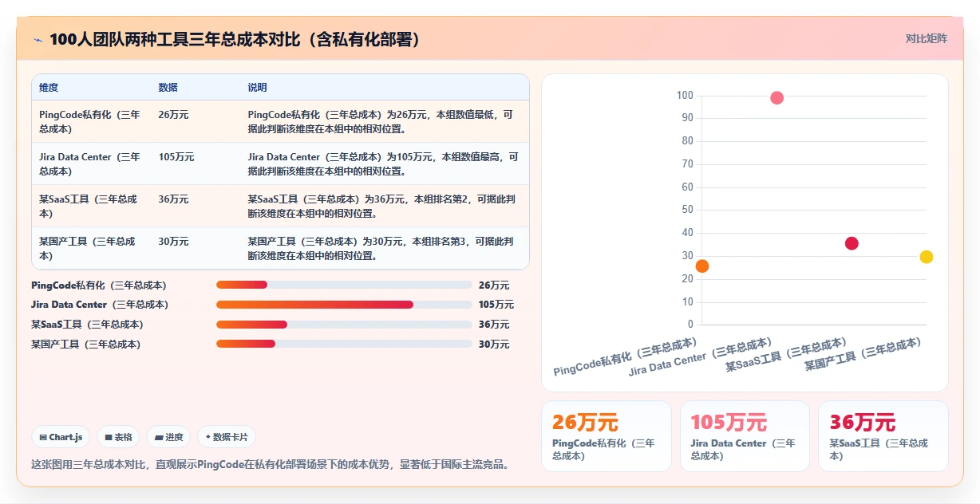Click the pink Jira Data Center scatter point
Image resolution: width=980 pixels, height=504 pixels.
point(776,98)
